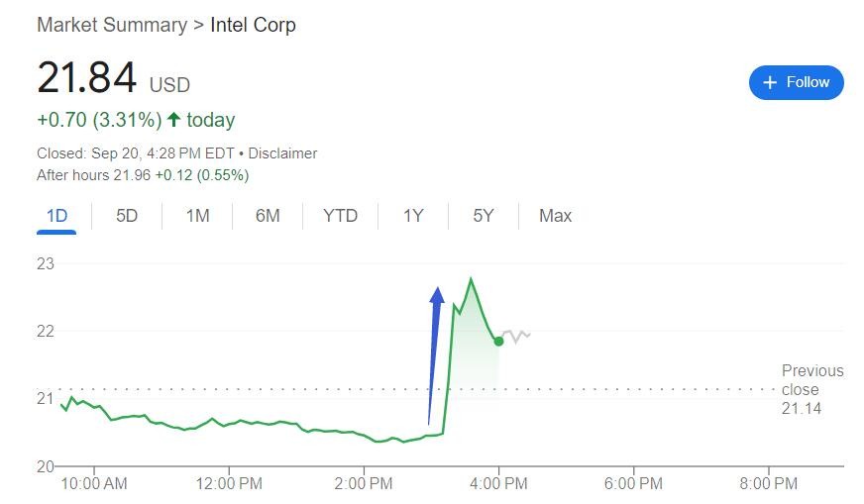Click the gray after-hours chart line

[516, 336]
